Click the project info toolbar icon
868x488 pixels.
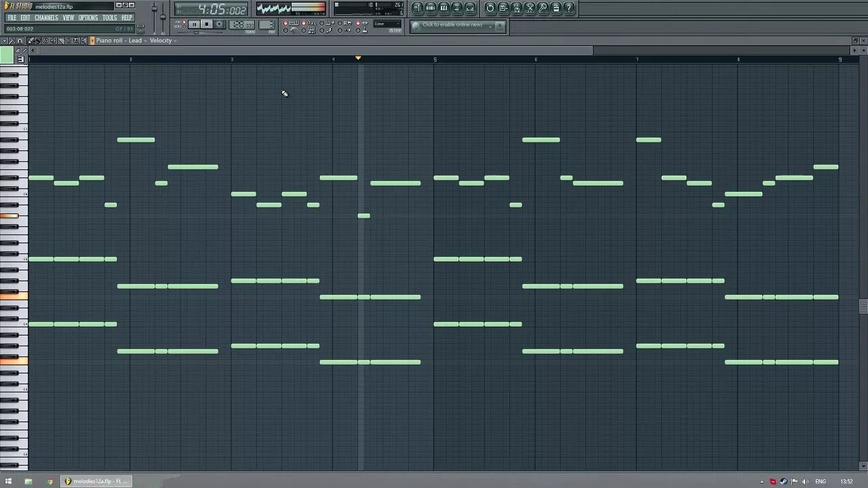click(556, 8)
